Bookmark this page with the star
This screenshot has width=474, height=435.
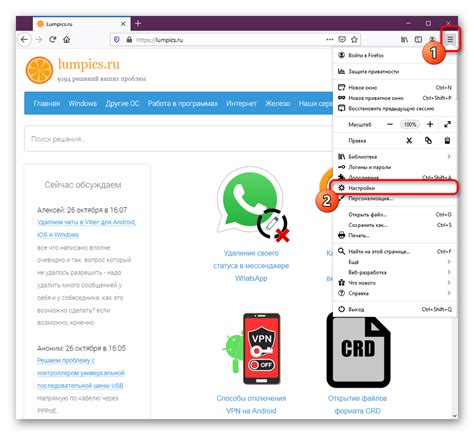tap(354, 40)
